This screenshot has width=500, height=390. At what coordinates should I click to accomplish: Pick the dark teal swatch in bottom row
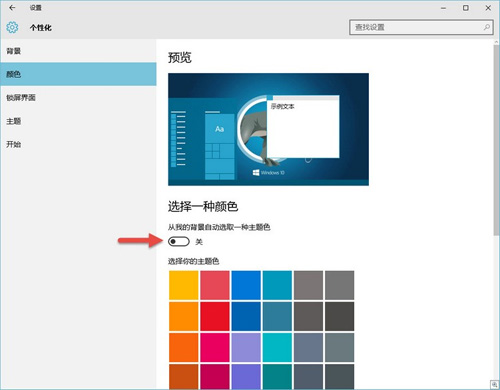(277, 377)
